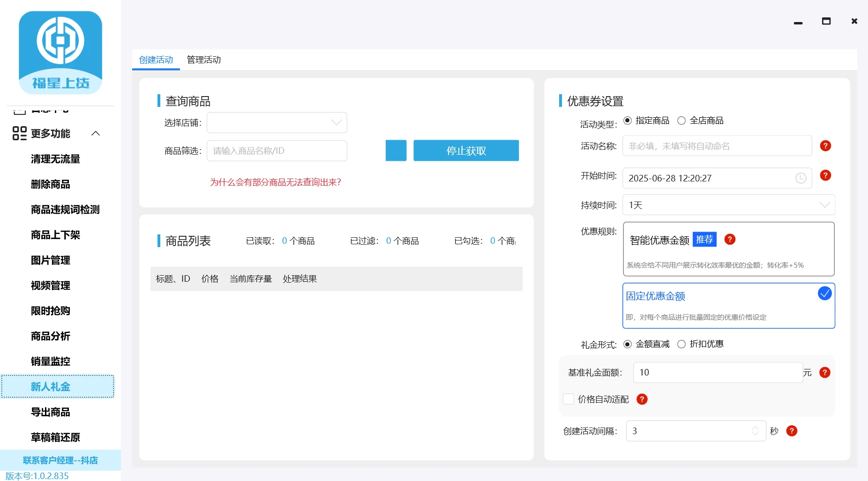Click the small blue square button

click(x=396, y=150)
